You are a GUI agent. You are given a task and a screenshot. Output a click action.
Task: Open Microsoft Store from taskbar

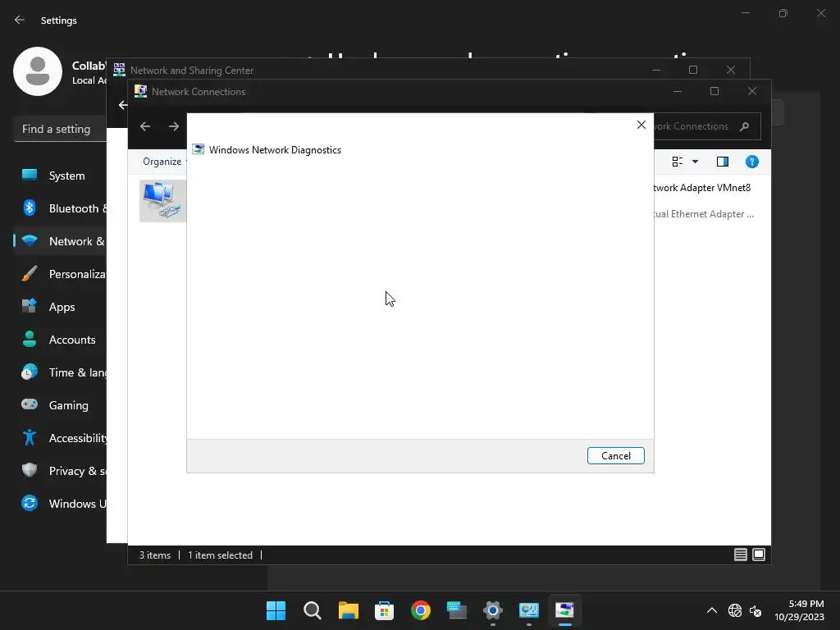pyautogui.click(x=384, y=610)
